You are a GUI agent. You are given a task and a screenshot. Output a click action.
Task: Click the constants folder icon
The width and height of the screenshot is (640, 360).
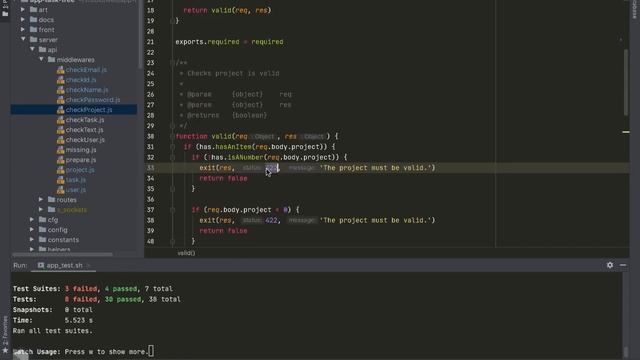pyautogui.click(x=42, y=240)
